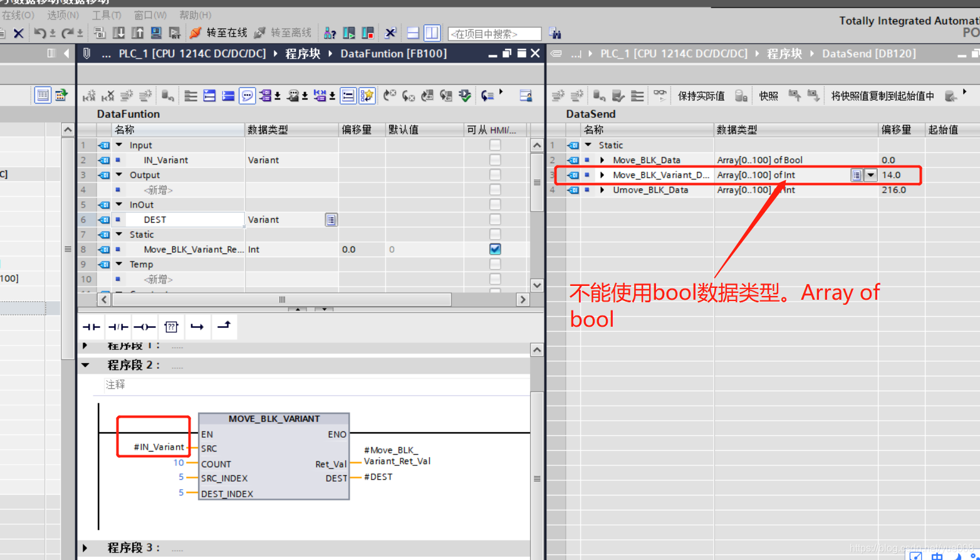The height and width of the screenshot is (560, 980).
Task: Click the download to device icon
Action: 118,33
